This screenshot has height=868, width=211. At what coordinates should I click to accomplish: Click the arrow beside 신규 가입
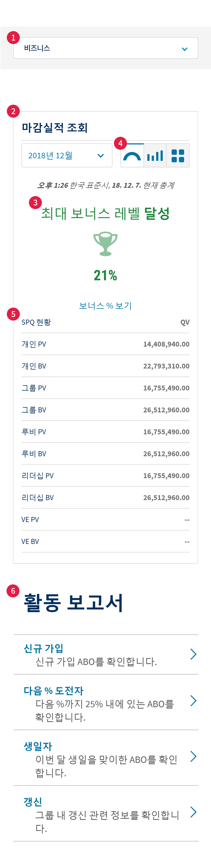tap(193, 654)
